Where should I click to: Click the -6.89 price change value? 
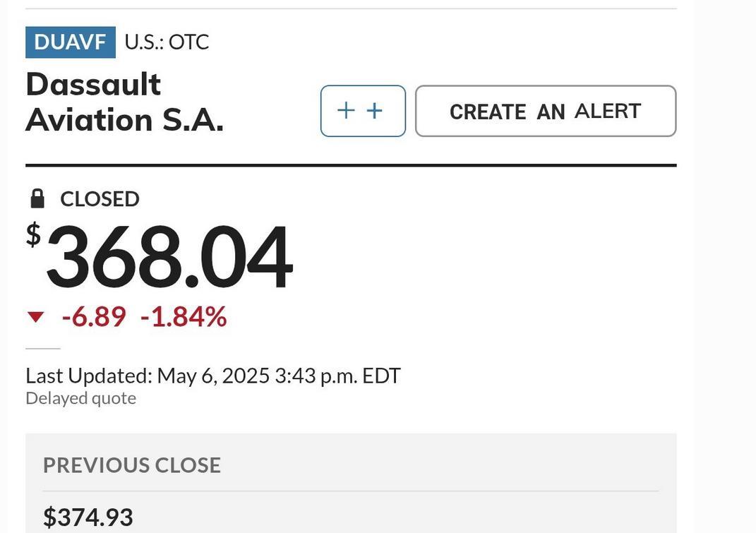[94, 317]
